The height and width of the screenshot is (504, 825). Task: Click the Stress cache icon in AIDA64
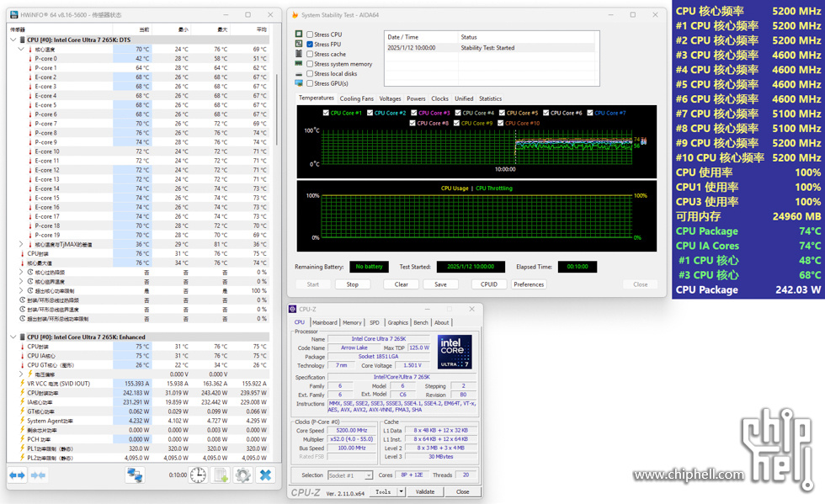pyautogui.click(x=299, y=54)
